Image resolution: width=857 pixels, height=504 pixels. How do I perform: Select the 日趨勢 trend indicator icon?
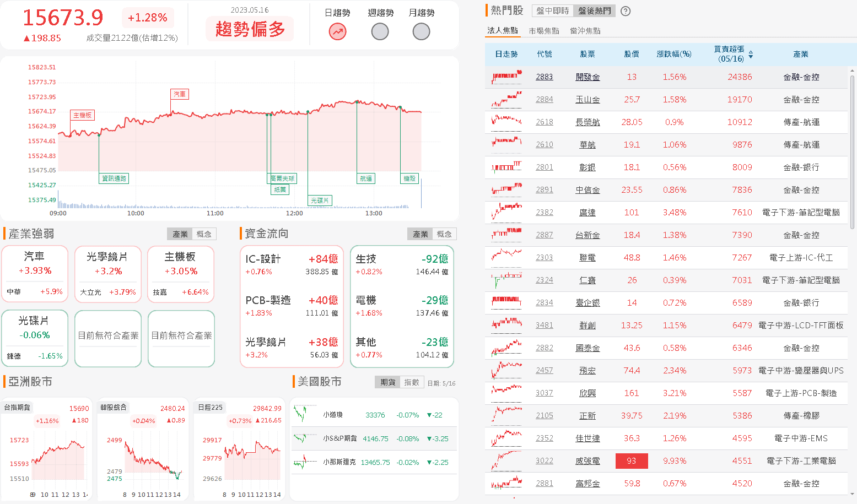point(337,32)
